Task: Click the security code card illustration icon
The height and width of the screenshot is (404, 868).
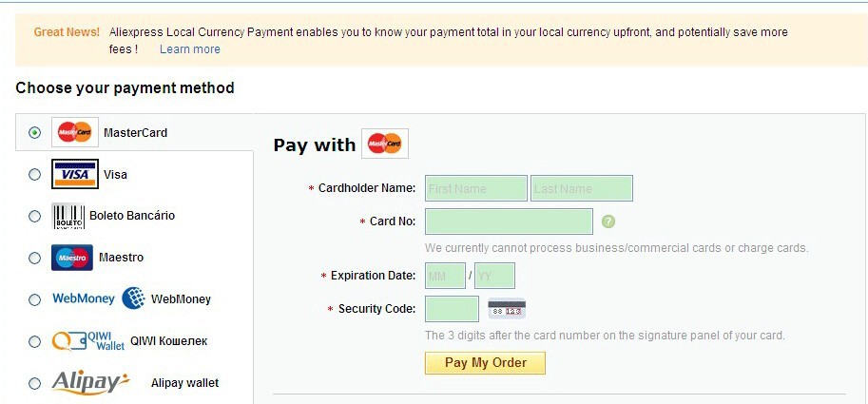Action: 507,309
